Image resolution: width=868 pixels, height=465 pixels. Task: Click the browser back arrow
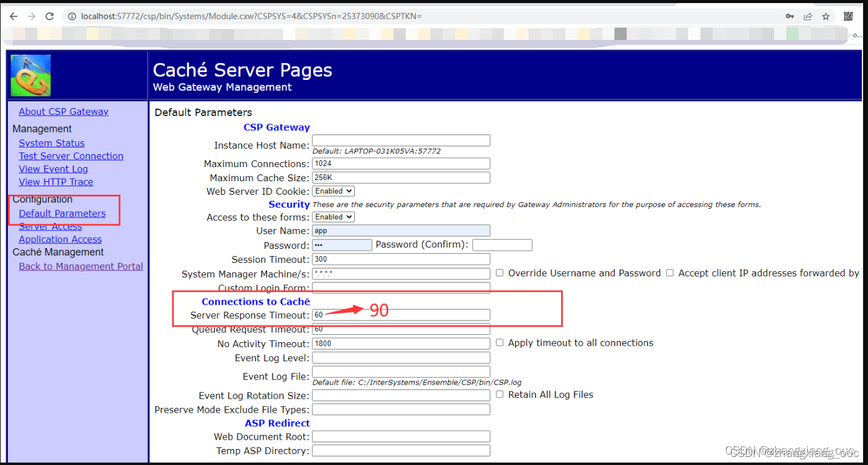[x=15, y=16]
